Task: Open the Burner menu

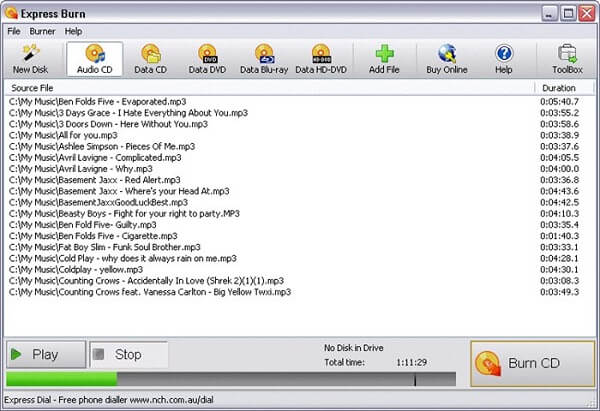Action: (42, 31)
